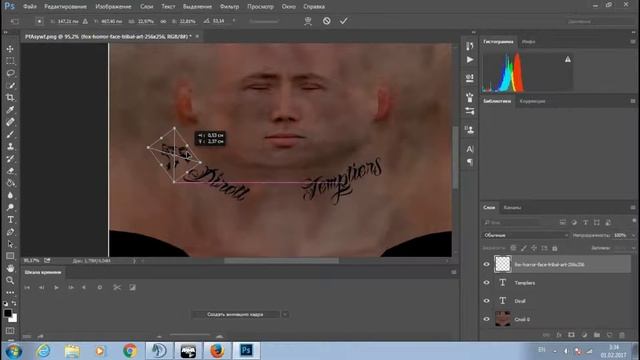
Task: Open the Фильтр menu
Action: tap(229, 7)
